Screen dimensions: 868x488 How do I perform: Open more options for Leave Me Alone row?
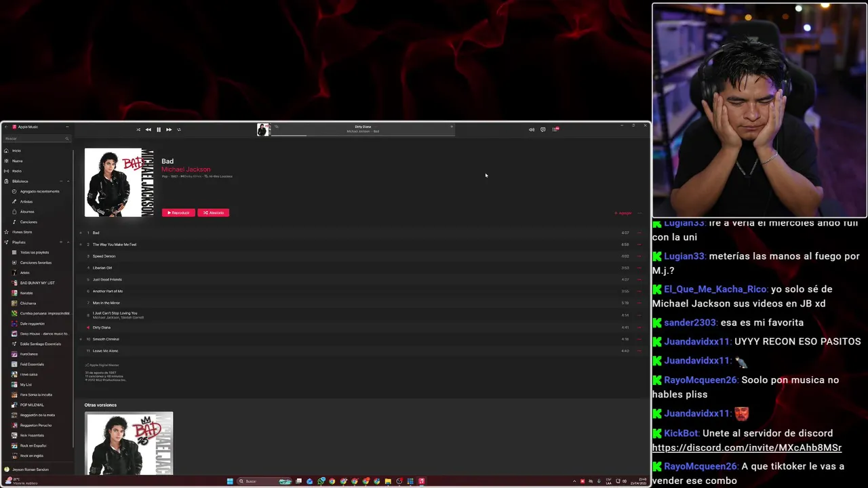[639, 350]
